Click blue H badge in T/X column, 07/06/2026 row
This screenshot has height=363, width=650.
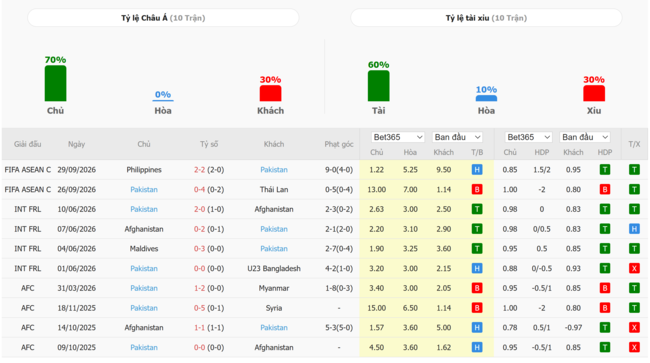(634, 229)
